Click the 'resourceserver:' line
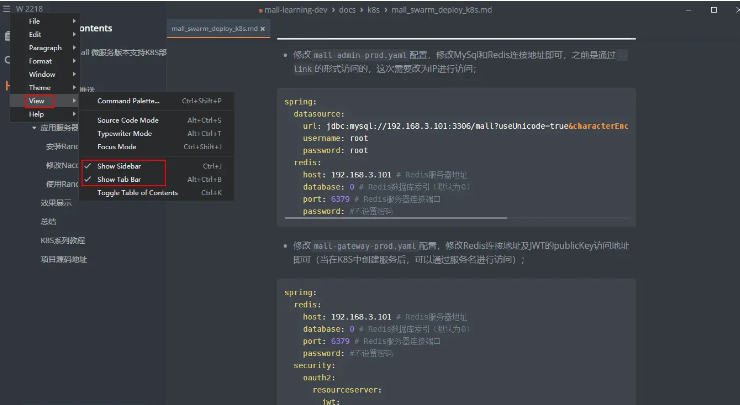Screen dimensions: 740x405 pos(347,390)
